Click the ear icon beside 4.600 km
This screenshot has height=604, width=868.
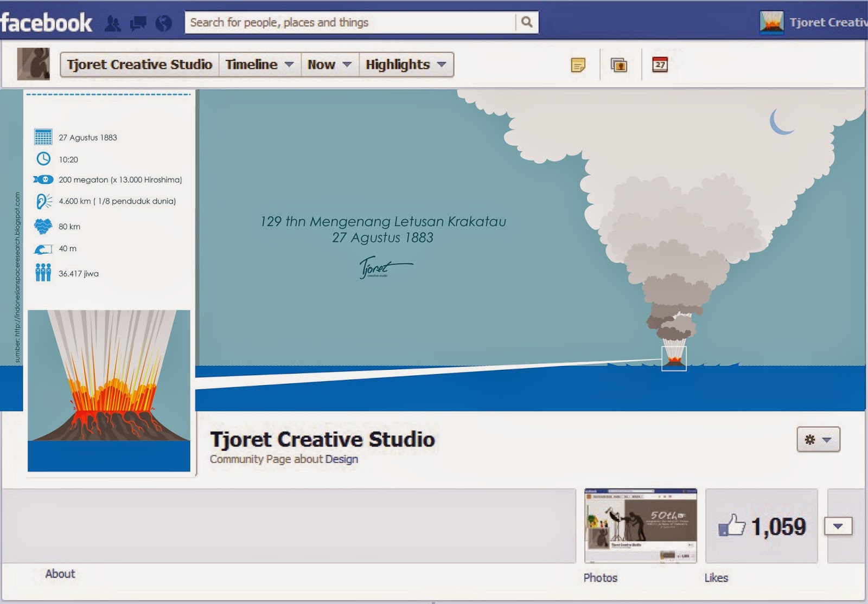43,201
